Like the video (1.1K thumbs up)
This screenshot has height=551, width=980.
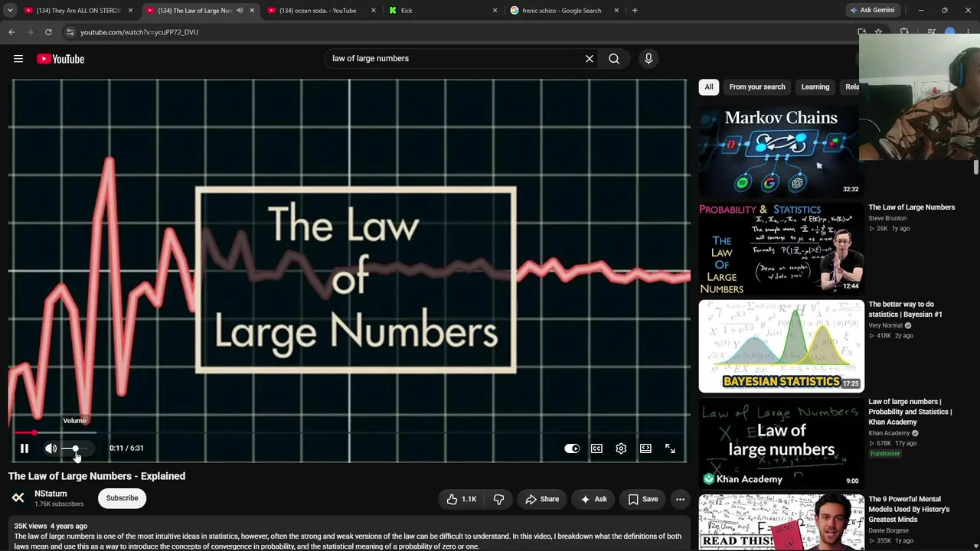462,499
